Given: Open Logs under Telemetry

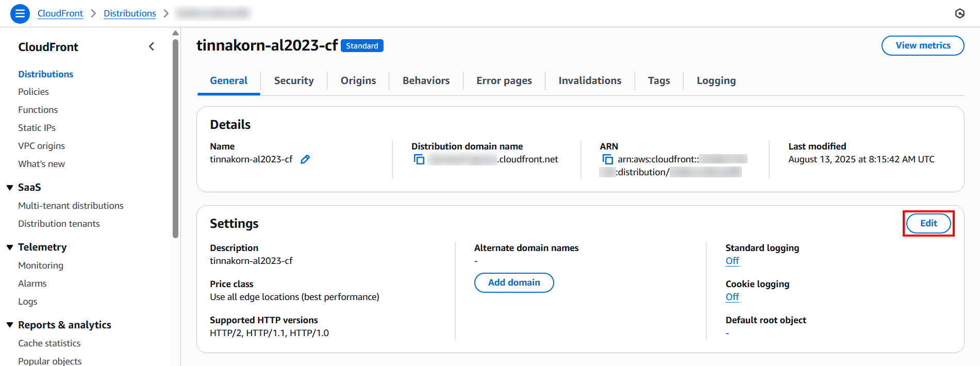Looking at the screenshot, I should click(x=28, y=302).
